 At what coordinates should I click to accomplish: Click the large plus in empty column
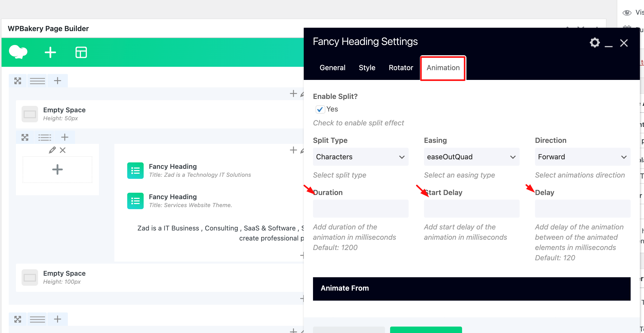(57, 170)
